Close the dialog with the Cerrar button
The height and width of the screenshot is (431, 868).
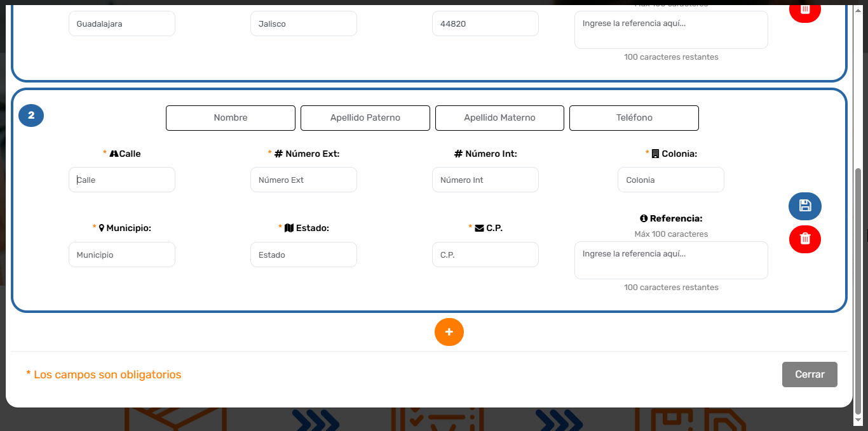[x=810, y=375]
